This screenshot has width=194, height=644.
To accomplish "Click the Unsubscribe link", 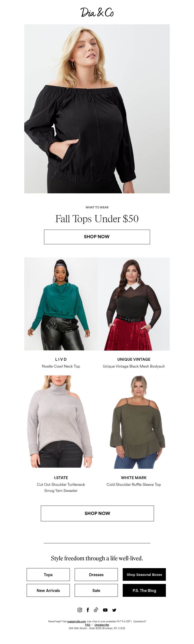I will (102, 625).
